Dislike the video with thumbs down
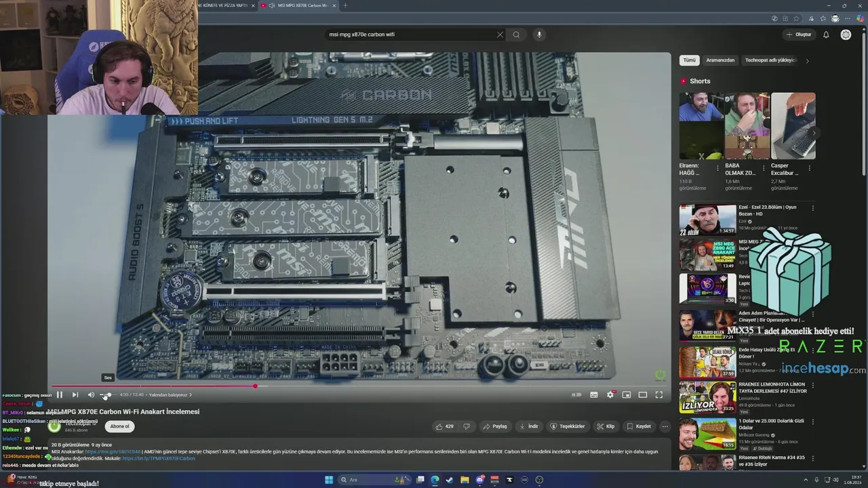 point(467,426)
